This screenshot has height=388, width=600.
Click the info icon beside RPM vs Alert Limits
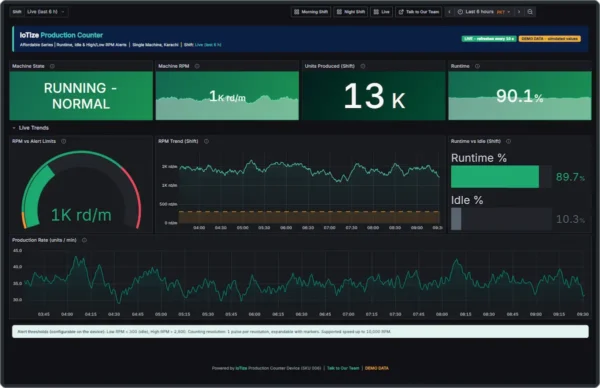point(64,141)
